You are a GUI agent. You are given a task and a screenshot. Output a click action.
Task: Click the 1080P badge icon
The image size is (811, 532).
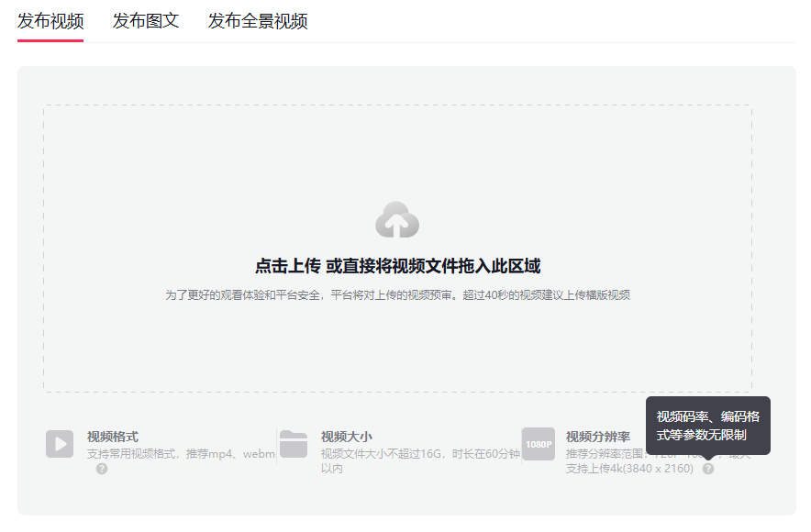[x=538, y=444]
